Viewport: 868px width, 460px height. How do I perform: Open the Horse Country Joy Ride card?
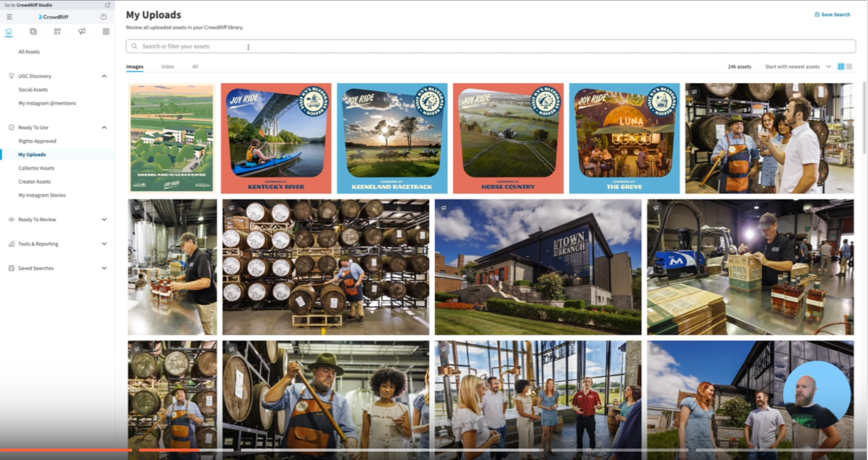(x=508, y=138)
